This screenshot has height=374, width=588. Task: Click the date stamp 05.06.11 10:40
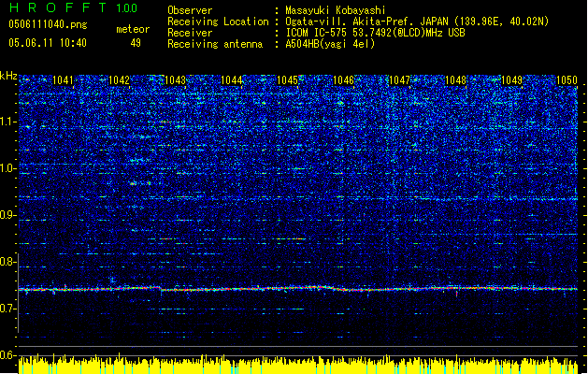48,43
